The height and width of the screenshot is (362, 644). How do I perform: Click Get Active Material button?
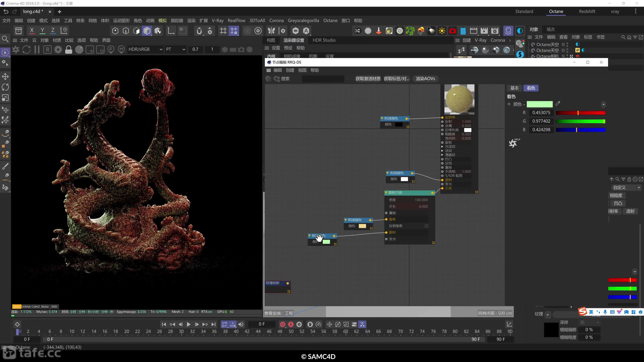coord(368,79)
